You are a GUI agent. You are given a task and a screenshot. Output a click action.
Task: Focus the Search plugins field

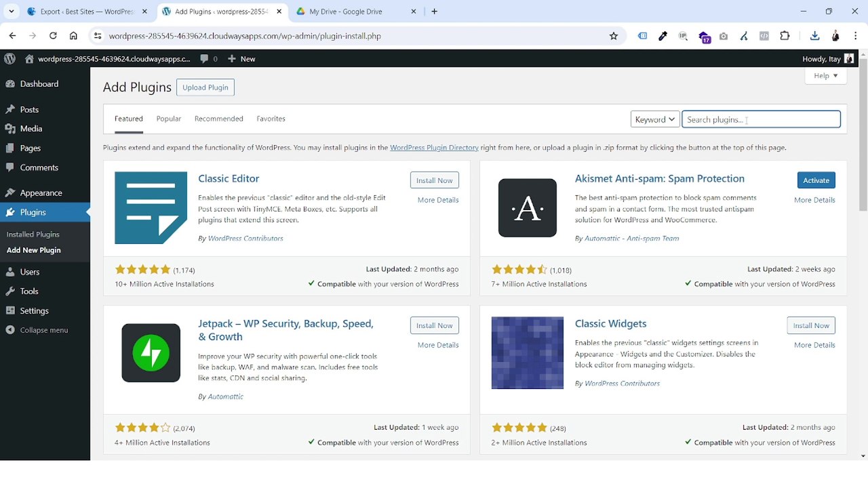pyautogui.click(x=762, y=119)
